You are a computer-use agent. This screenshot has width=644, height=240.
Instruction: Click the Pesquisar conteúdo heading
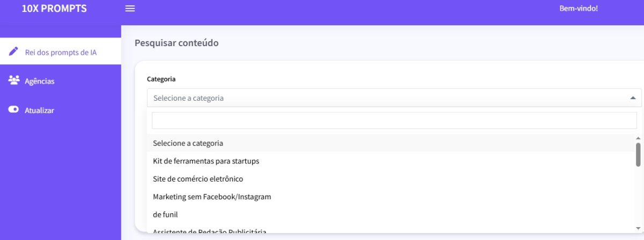point(177,43)
